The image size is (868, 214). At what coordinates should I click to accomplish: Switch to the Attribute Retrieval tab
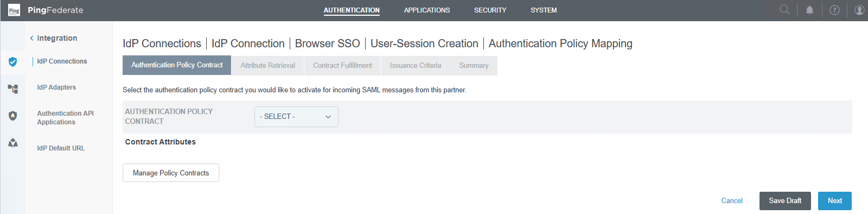(268, 65)
